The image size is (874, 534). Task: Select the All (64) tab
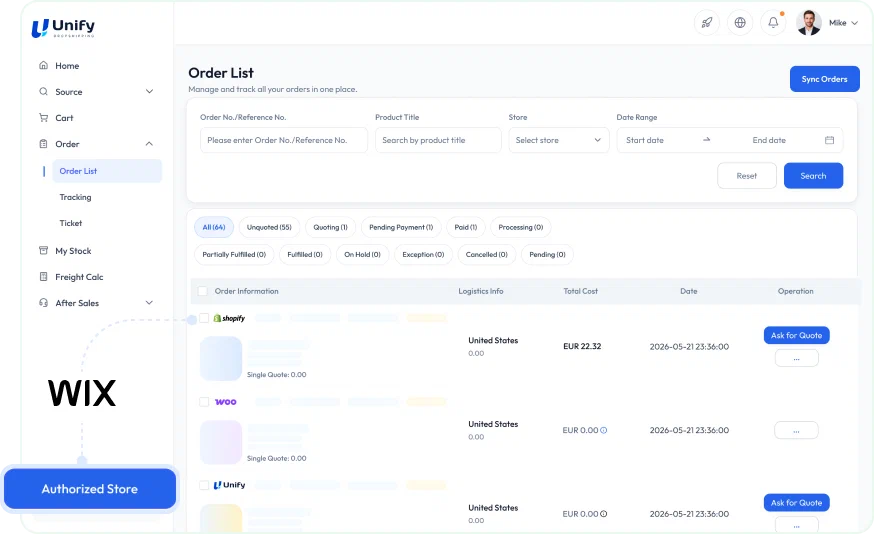pos(213,227)
